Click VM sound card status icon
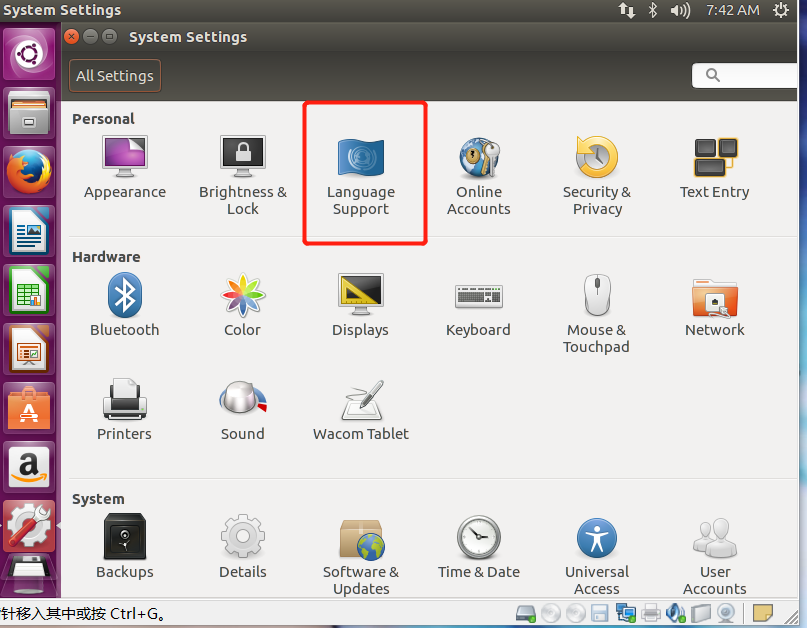The image size is (807, 628). point(675,613)
